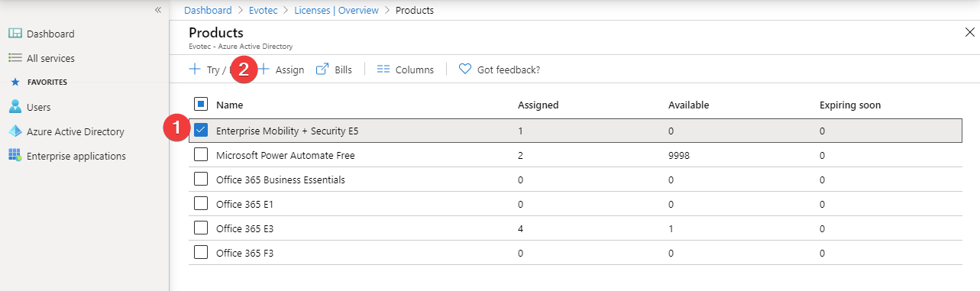Check the Office 365 F3 checkbox
This screenshot has width=980, height=291.
tap(201, 252)
